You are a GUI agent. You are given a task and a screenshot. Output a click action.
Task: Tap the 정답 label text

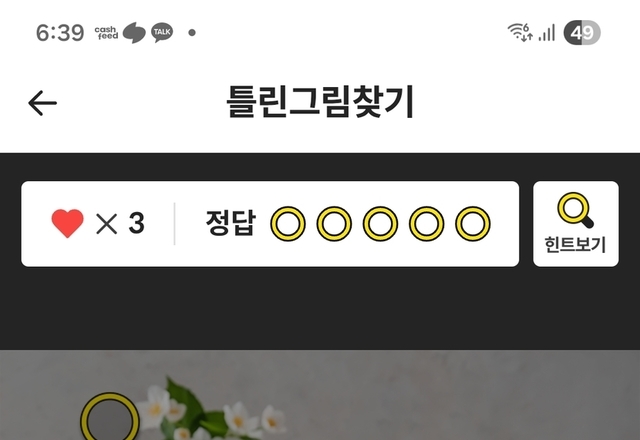click(x=231, y=223)
